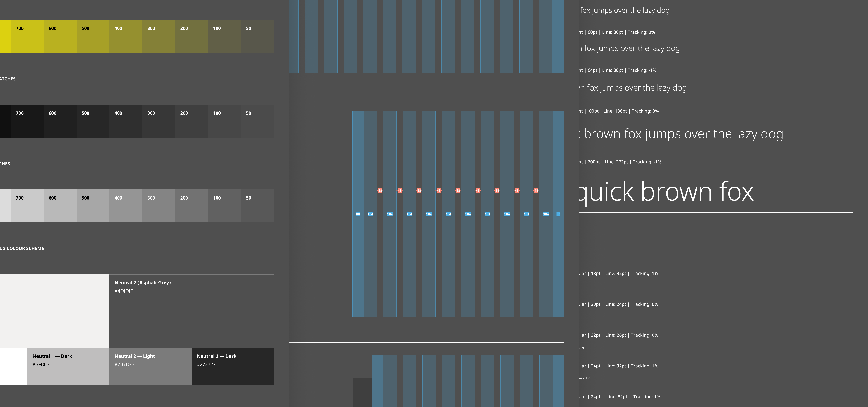
Task: Select the black row's 300 swatch
Action: [159, 121]
